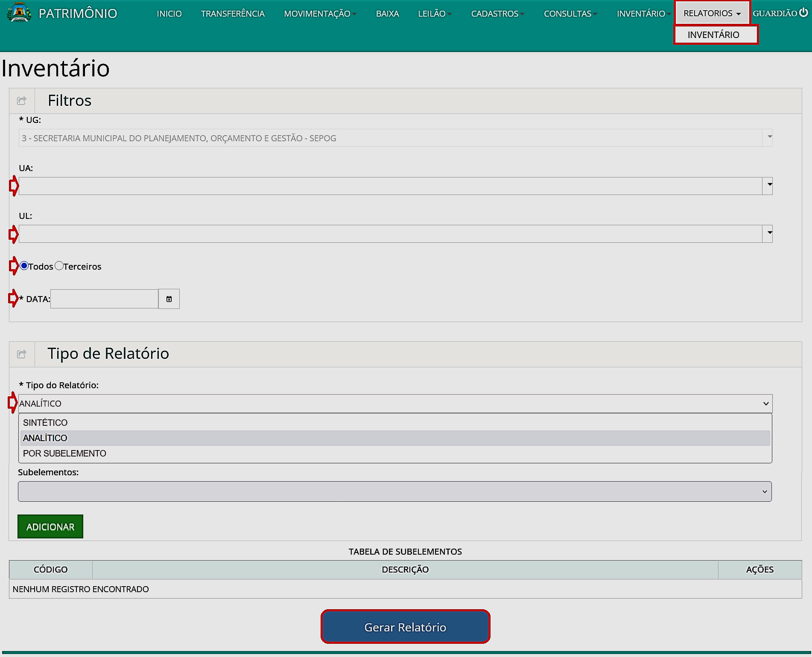The width and height of the screenshot is (812, 657).
Task: Open the calendar picker for DATA
Action: pos(169,299)
